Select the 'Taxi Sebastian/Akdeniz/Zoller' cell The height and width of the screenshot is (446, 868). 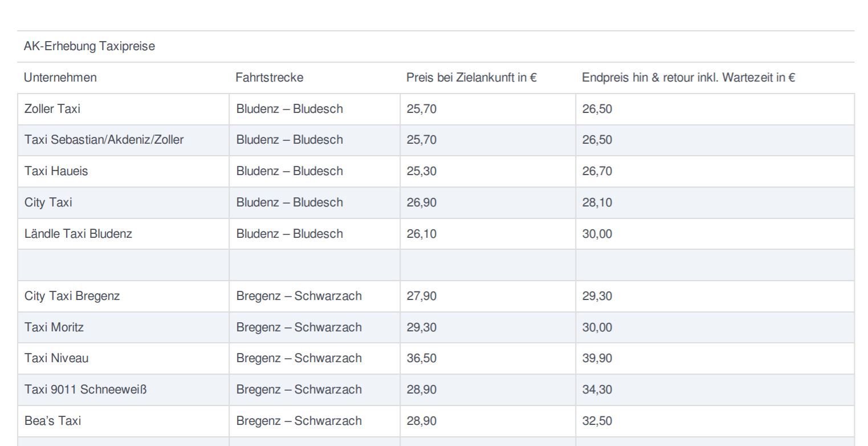coord(104,140)
